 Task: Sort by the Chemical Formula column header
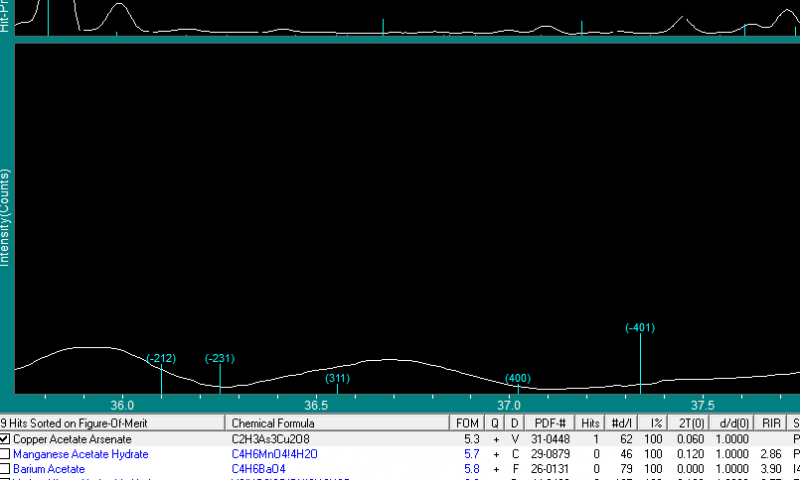point(337,423)
